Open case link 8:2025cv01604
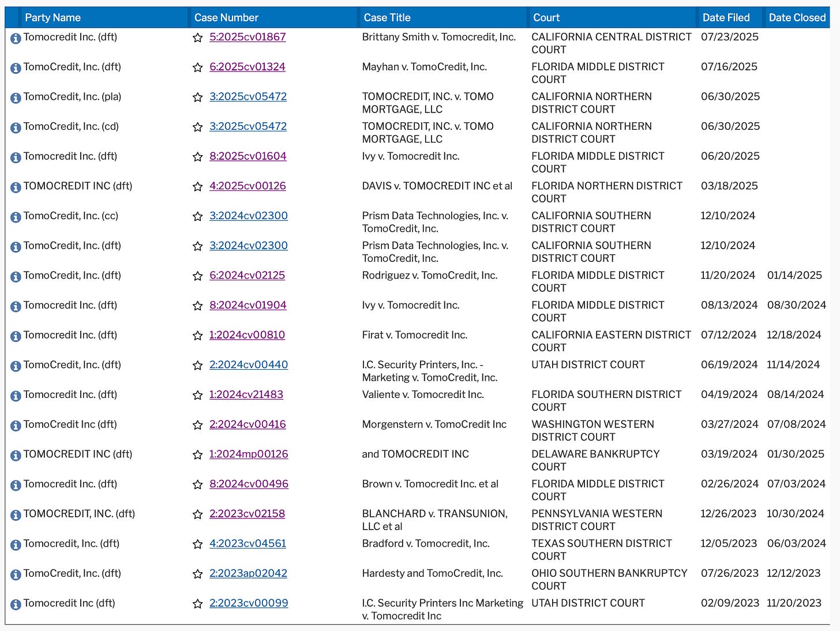Image resolution: width=840 pixels, height=631 pixels. click(x=248, y=156)
